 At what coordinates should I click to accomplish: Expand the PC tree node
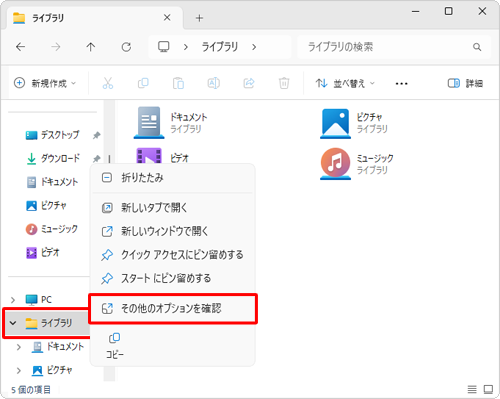tap(13, 300)
